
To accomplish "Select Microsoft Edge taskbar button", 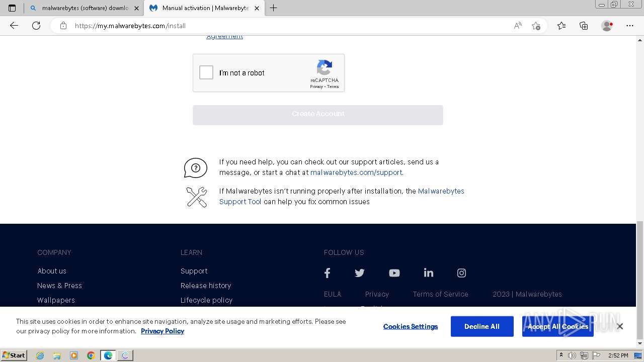I will coord(108,355).
